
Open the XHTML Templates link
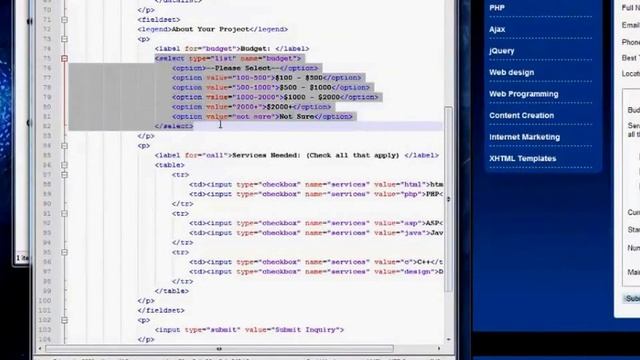522,158
